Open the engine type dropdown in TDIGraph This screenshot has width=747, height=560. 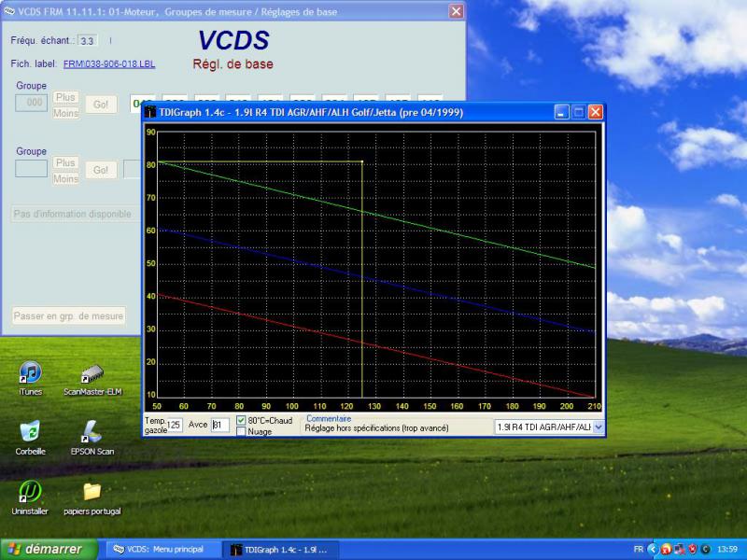pyautogui.click(x=599, y=427)
